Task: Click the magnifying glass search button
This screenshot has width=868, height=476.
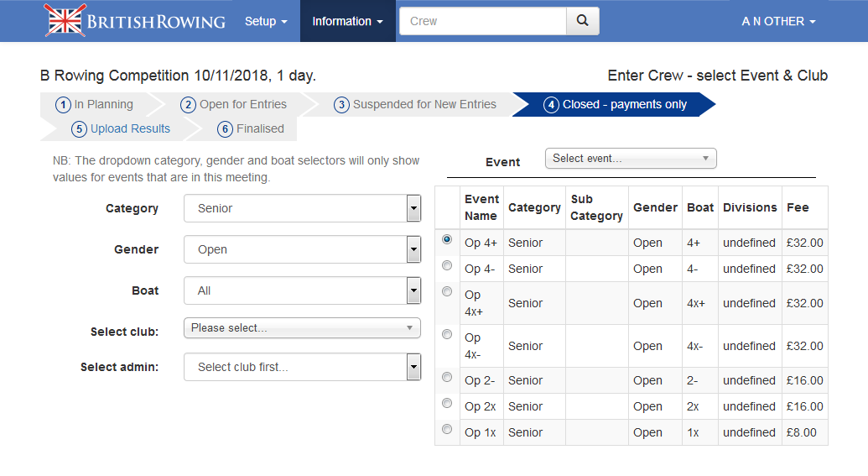Action: 583,21
